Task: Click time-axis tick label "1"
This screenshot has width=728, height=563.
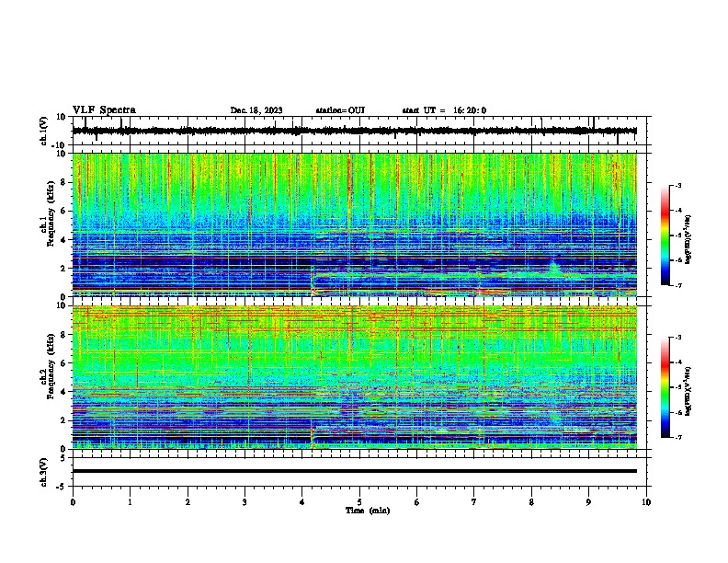Action: 130,502
